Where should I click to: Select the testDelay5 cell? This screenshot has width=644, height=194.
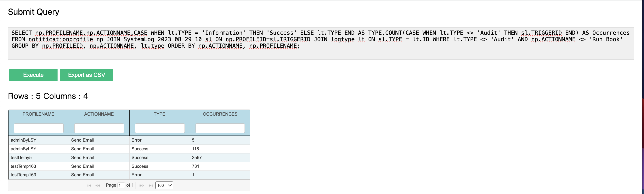39,157
